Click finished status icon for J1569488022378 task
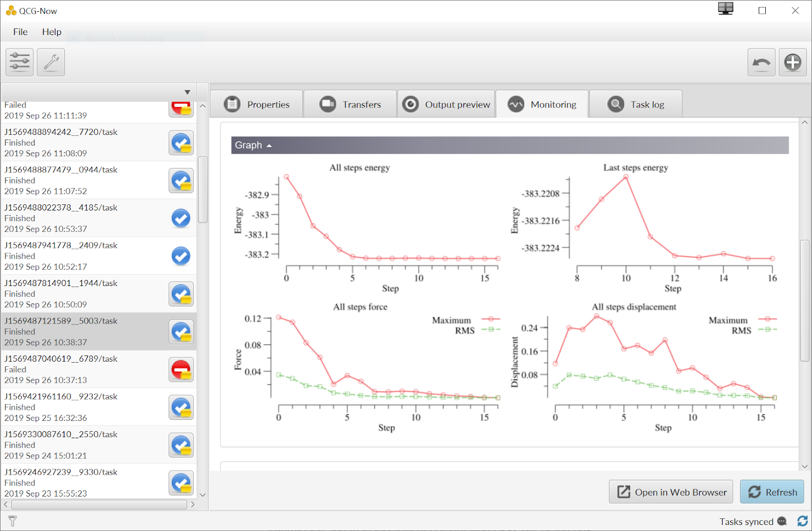This screenshot has width=812, height=531. (181, 219)
